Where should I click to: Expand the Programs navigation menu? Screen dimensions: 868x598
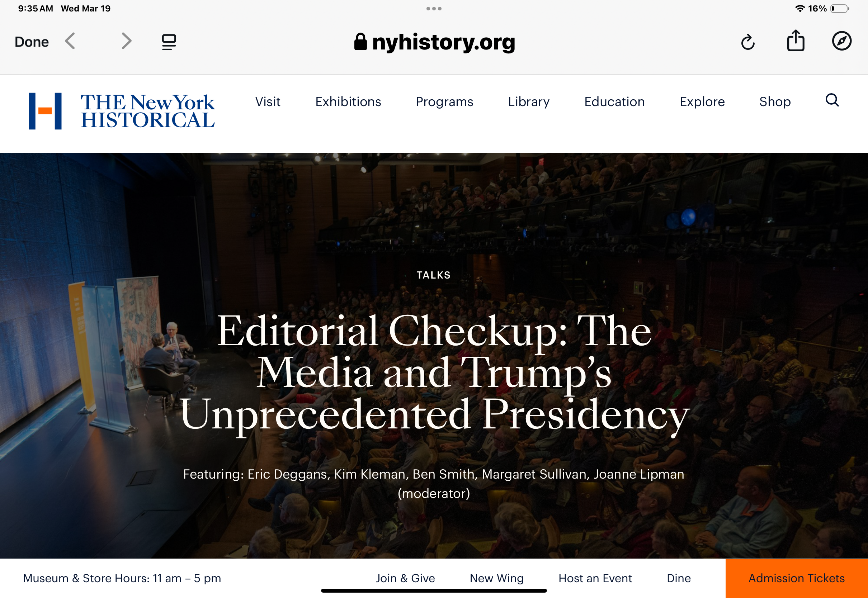click(444, 101)
